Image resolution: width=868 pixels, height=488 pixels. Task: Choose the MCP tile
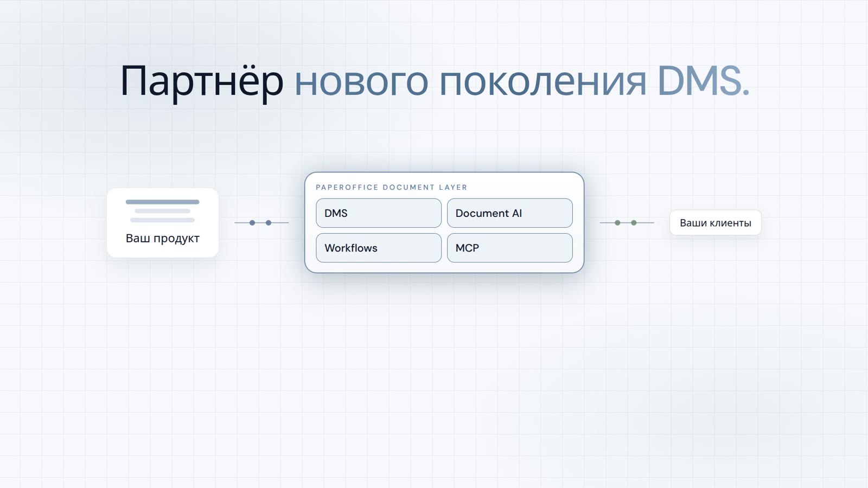pos(510,248)
